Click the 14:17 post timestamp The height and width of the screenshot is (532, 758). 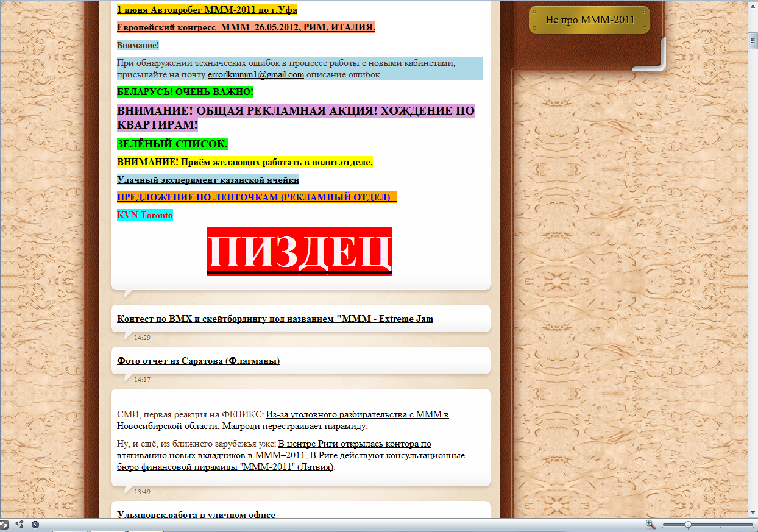[142, 380]
